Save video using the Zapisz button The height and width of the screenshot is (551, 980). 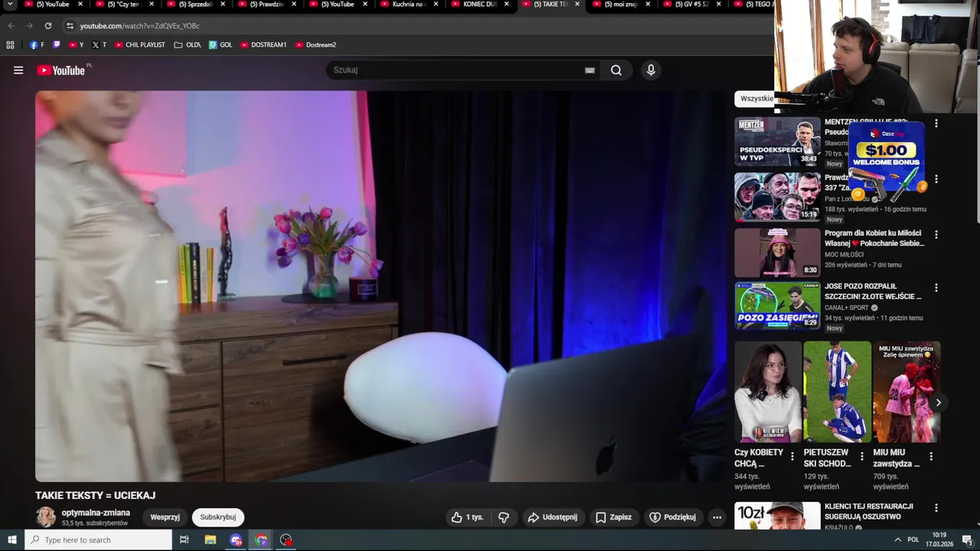(614, 517)
